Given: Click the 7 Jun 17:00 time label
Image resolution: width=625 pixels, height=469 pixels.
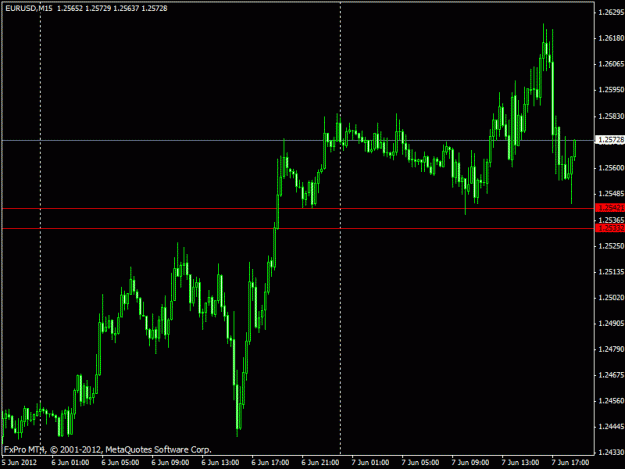Looking at the screenshot, I should click(570, 463).
